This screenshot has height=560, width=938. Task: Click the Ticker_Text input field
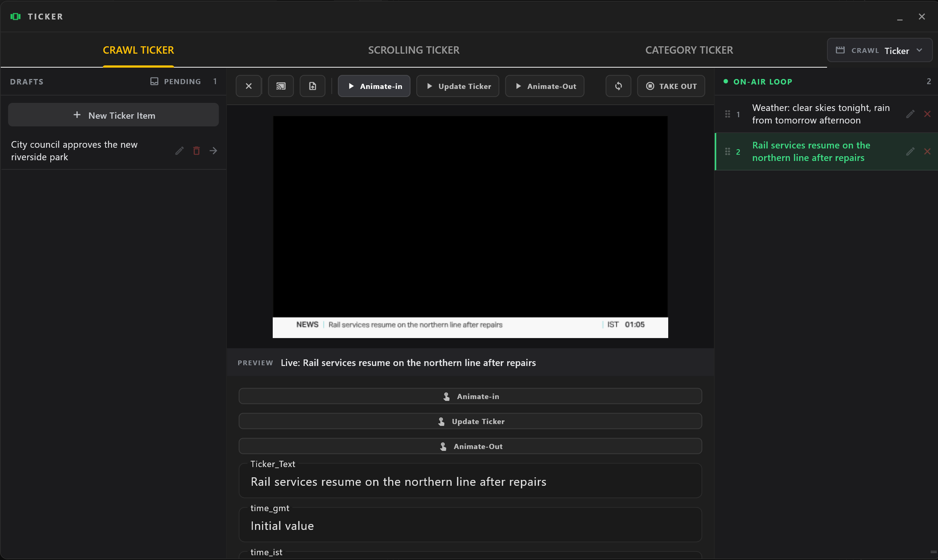(x=470, y=481)
